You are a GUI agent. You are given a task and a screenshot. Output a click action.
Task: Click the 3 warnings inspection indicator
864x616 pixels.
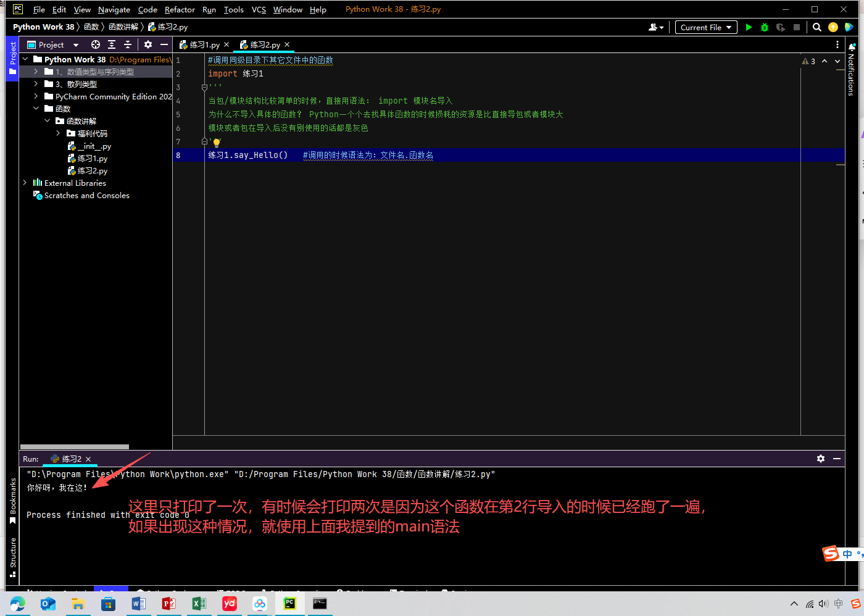pos(809,61)
